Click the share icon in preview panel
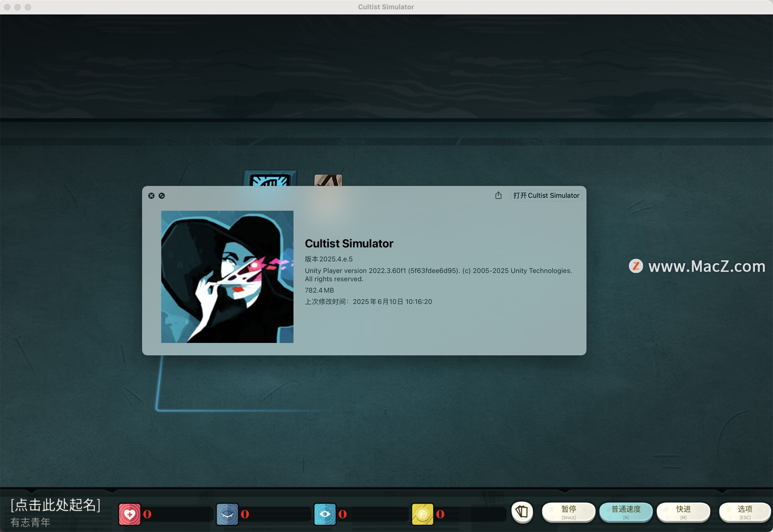 point(498,195)
